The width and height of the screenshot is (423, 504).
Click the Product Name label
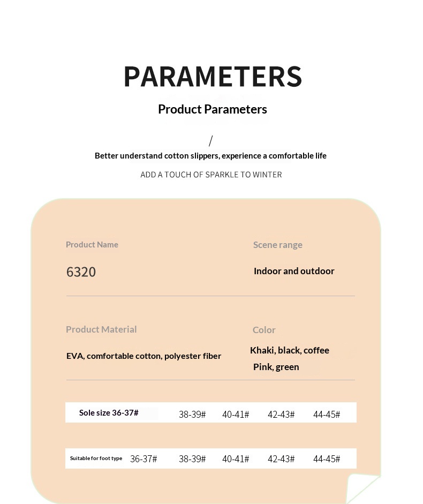point(92,245)
